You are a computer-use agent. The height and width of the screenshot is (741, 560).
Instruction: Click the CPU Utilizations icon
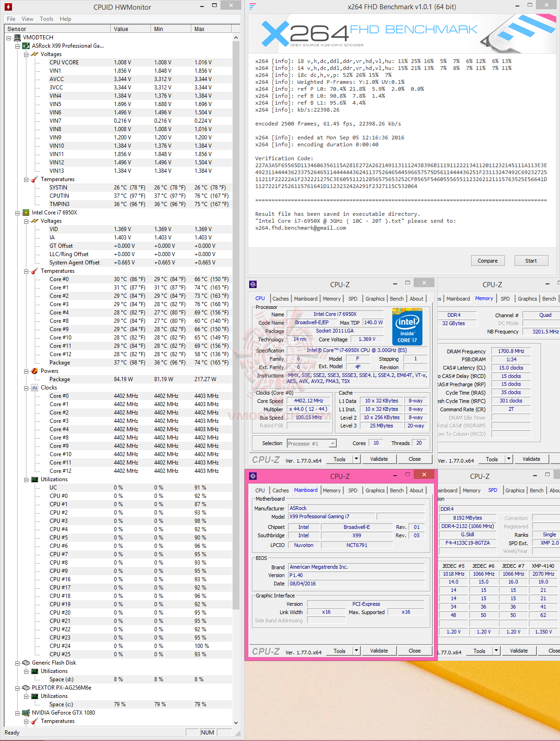[35, 479]
